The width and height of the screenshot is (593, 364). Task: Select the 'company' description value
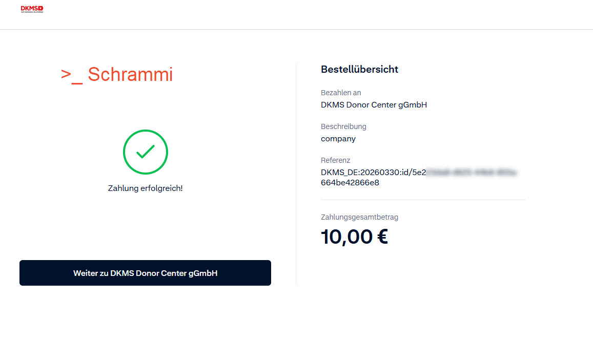pyautogui.click(x=338, y=139)
